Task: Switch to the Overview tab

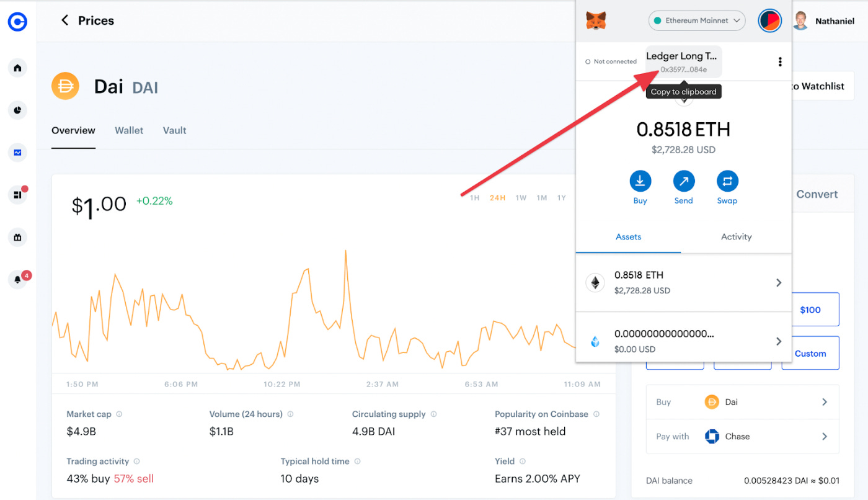Action: [73, 130]
